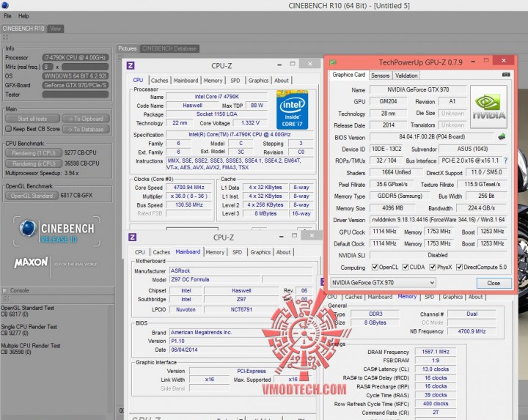
Task: Open the Help menu in CINEBENCH
Action: (23, 16)
